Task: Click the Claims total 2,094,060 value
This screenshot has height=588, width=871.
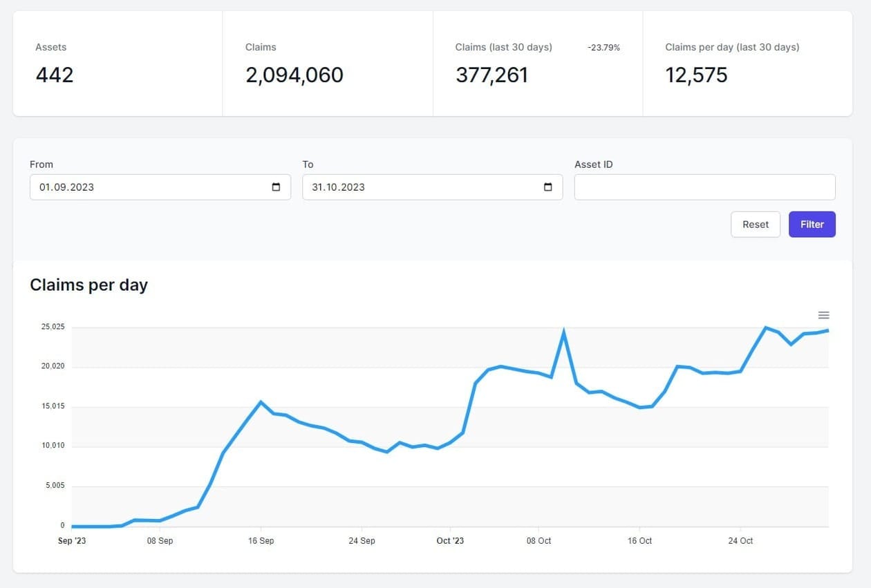Action: click(x=294, y=75)
